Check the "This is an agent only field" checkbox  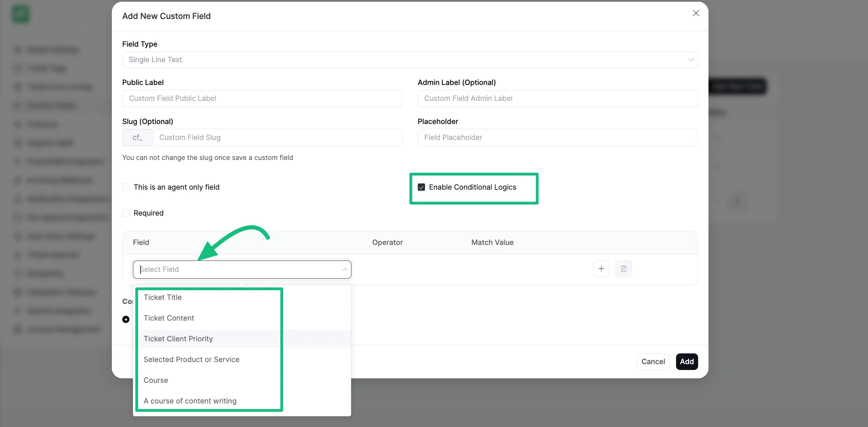(126, 187)
